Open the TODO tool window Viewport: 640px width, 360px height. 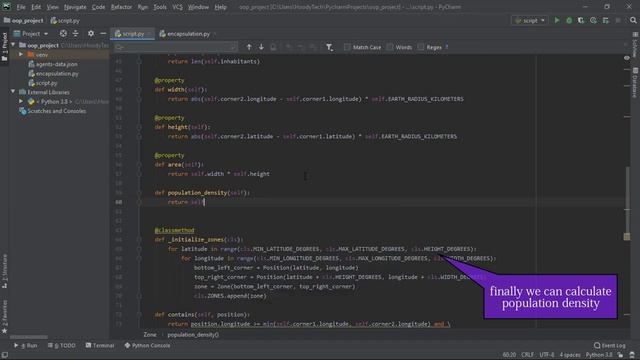[62, 346]
